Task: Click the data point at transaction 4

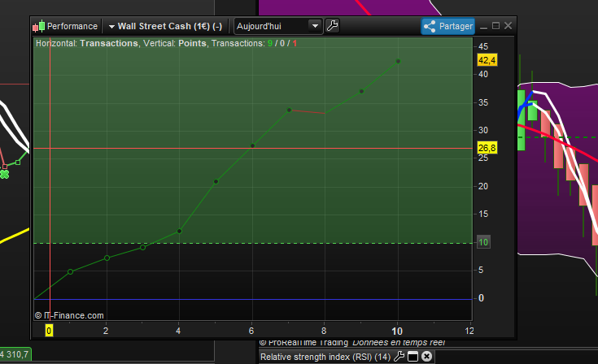Action: (180, 231)
